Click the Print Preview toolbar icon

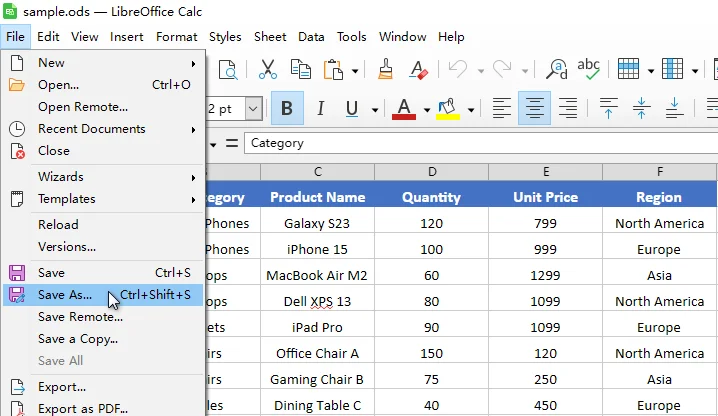click(228, 70)
